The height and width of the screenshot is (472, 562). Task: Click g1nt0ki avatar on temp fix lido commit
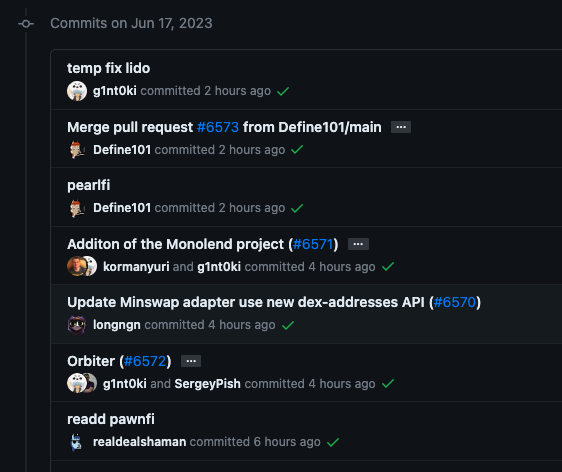77,91
